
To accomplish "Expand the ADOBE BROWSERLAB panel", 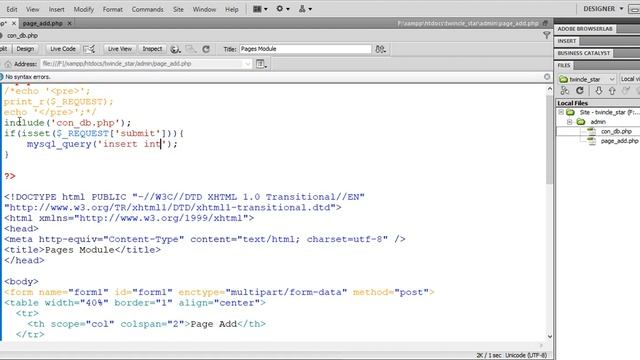I will 585,29.
